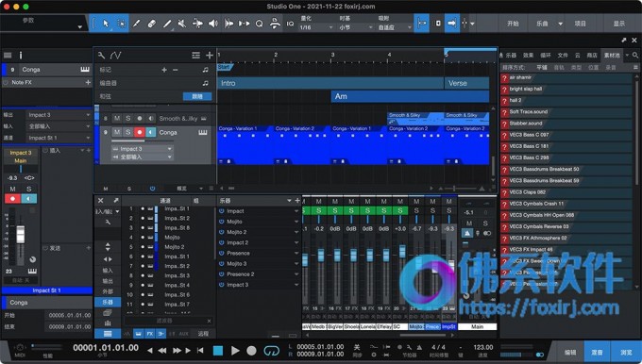The image size is (642, 364).
Task: Select the Listen speaker tool
Action: [x=213, y=24]
